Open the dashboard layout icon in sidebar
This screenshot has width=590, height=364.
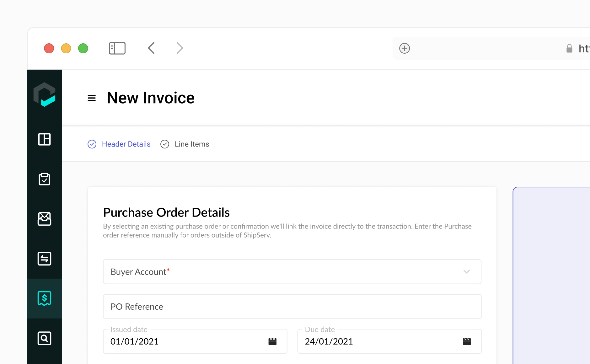(44, 139)
